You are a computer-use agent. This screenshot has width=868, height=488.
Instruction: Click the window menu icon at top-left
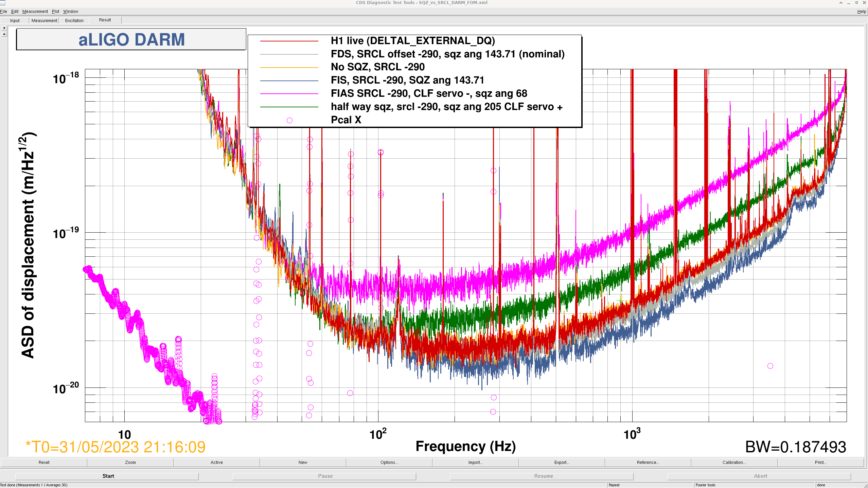click(x=2, y=3)
